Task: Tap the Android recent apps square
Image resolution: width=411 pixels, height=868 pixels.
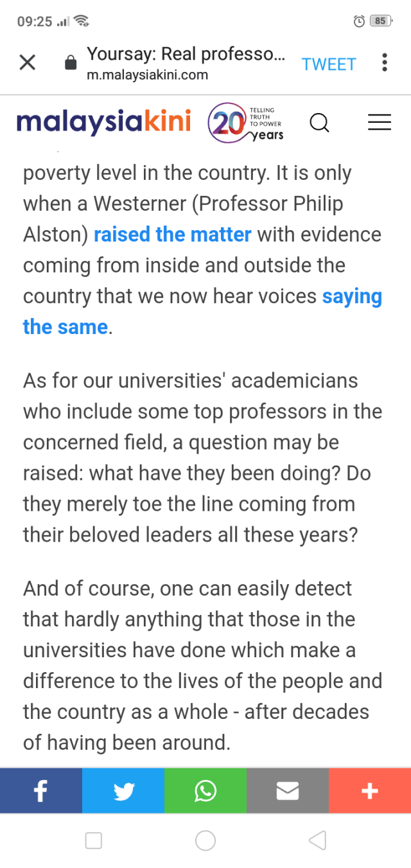Action: (x=94, y=840)
